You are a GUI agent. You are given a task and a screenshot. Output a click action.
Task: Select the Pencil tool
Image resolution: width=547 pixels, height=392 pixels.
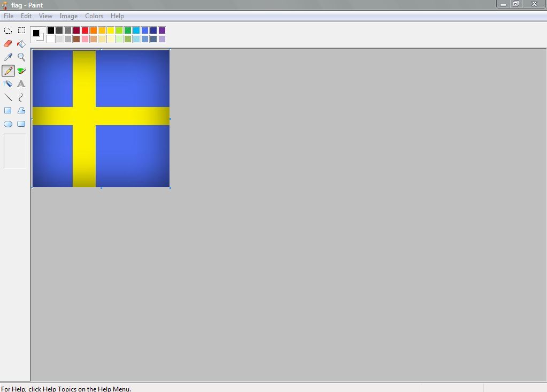(x=8, y=71)
